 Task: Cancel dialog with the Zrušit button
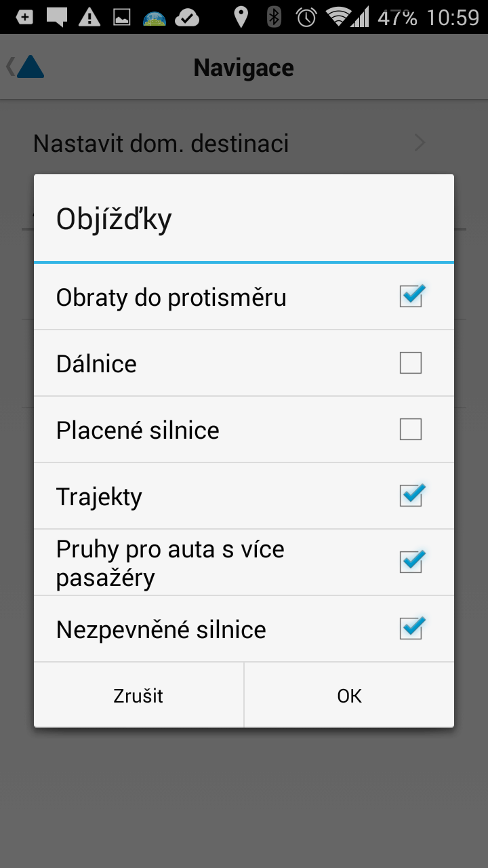pyautogui.click(x=139, y=695)
